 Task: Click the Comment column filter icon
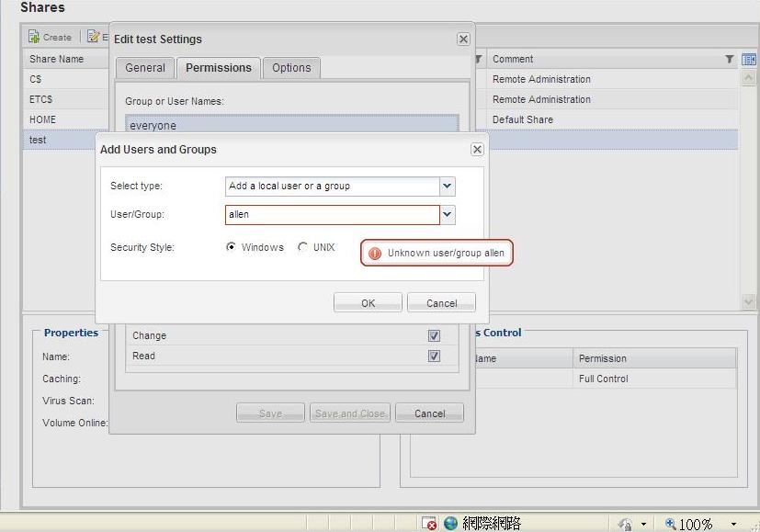[x=730, y=59]
